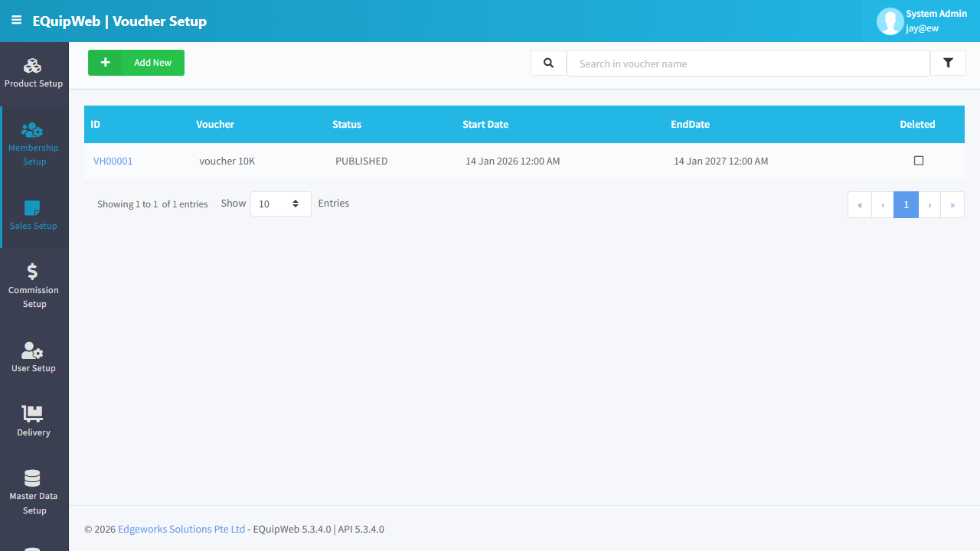The image size is (980, 551).
Task: Click the Add New button
Action: coord(136,63)
